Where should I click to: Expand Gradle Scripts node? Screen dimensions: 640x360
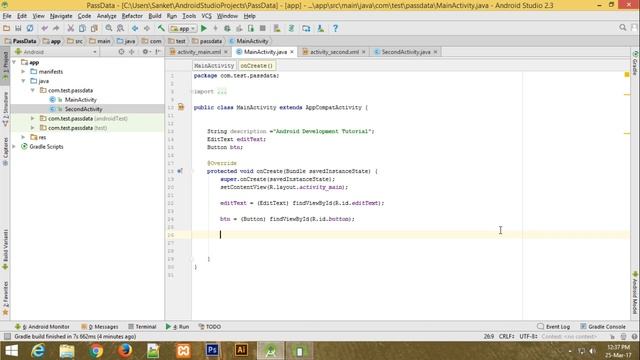[x=14, y=147]
